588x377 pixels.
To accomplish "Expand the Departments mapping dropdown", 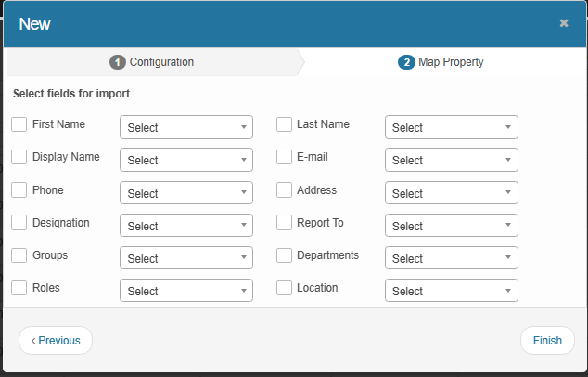I will pos(451,258).
